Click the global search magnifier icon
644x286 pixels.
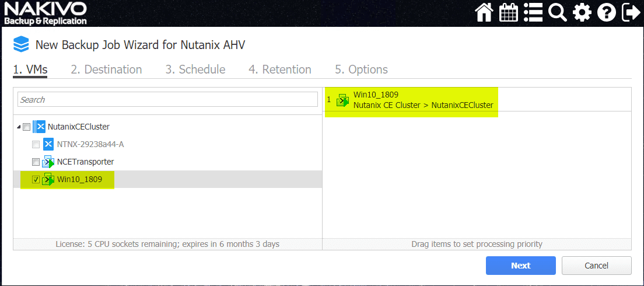(x=558, y=12)
